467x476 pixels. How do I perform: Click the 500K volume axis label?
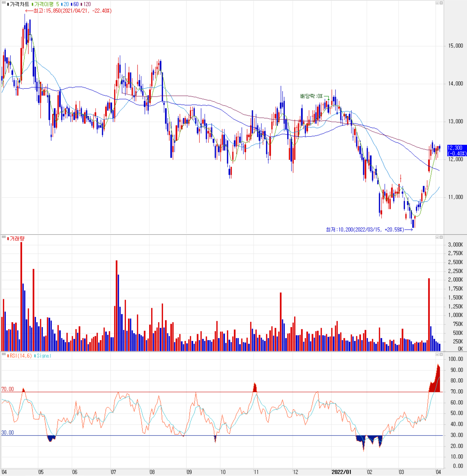click(457, 333)
